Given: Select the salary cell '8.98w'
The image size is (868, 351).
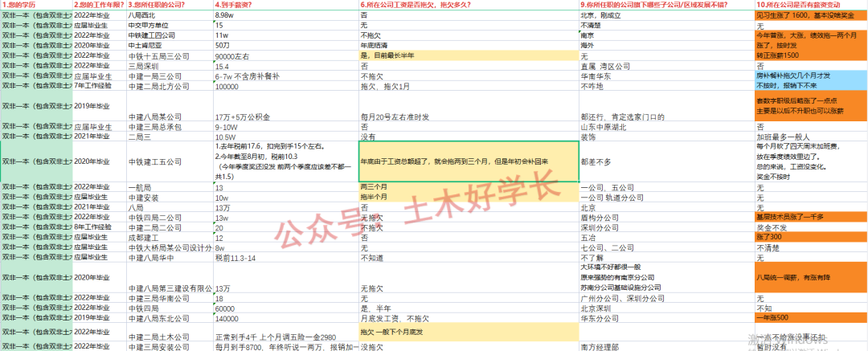Looking at the screenshot, I should pyautogui.click(x=285, y=15).
